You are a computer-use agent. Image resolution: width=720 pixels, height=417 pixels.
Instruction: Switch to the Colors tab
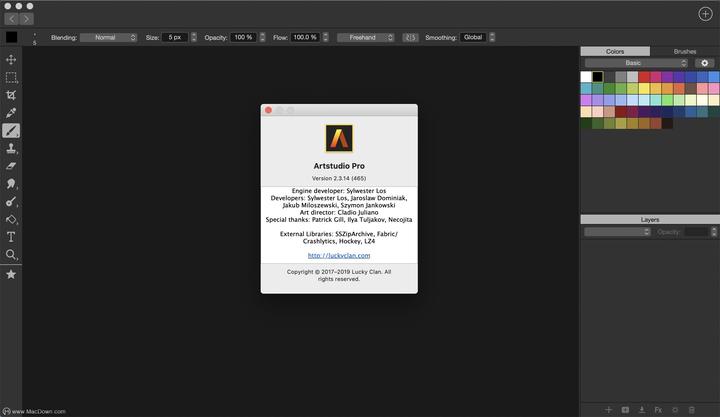click(615, 51)
